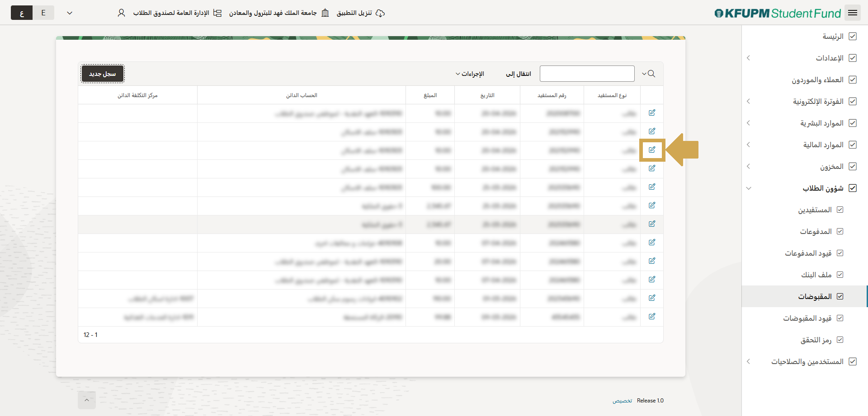Image resolution: width=868 pixels, height=416 pixels.
Task: Click the تخصيص customize link
Action: click(x=622, y=401)
